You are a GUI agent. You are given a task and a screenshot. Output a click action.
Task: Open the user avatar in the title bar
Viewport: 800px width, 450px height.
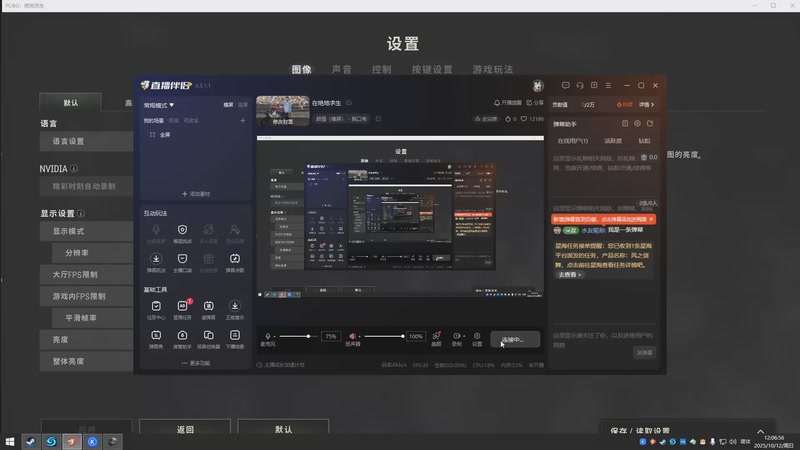pyautogui.click(x=538, y=86)
